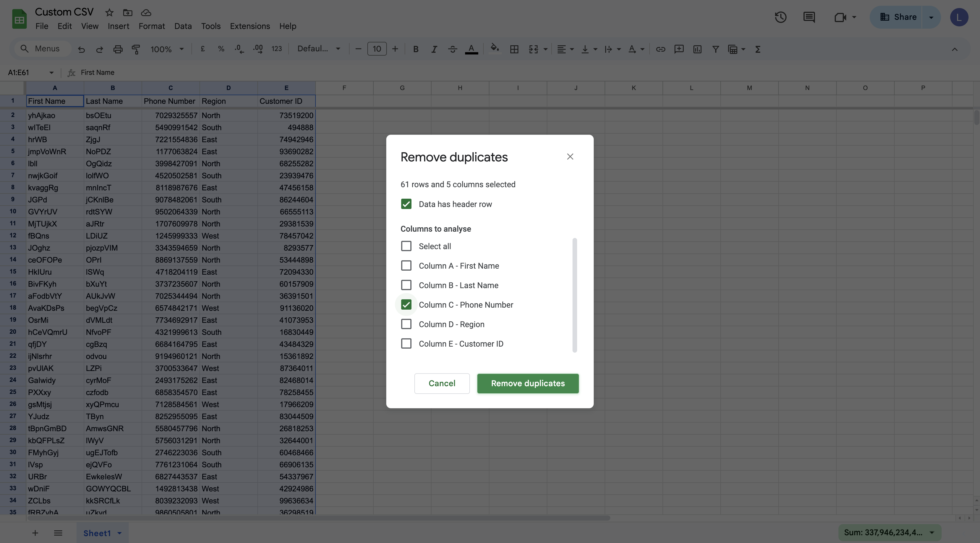Open the Sheet1 tab menu arrow

[x=119, y=533]
